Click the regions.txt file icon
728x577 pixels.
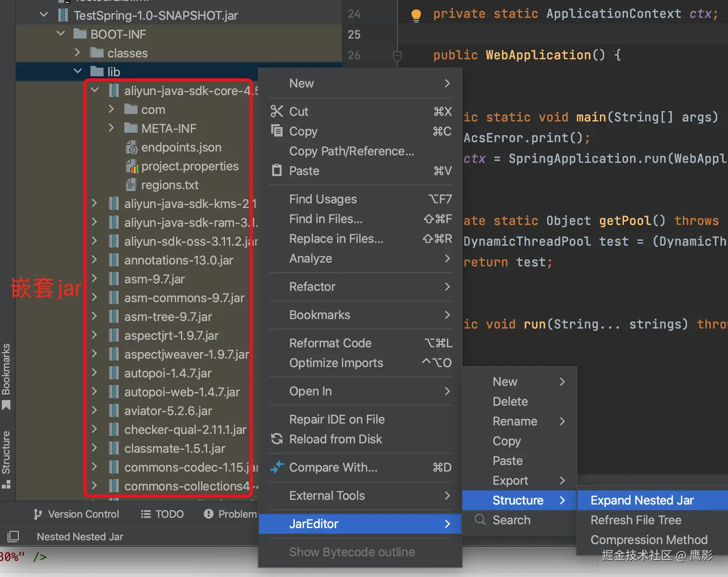(x=131, y=185)
